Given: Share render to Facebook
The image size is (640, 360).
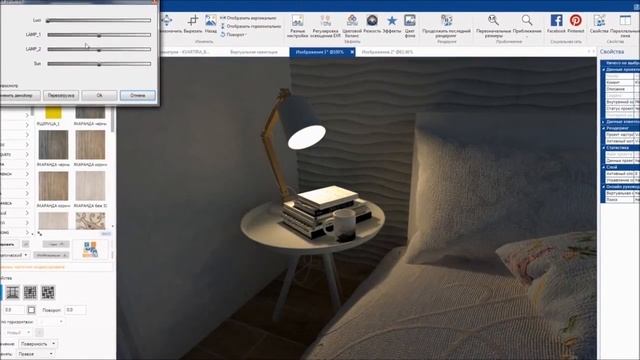Looking at the screenshot, I should point(556,24).
